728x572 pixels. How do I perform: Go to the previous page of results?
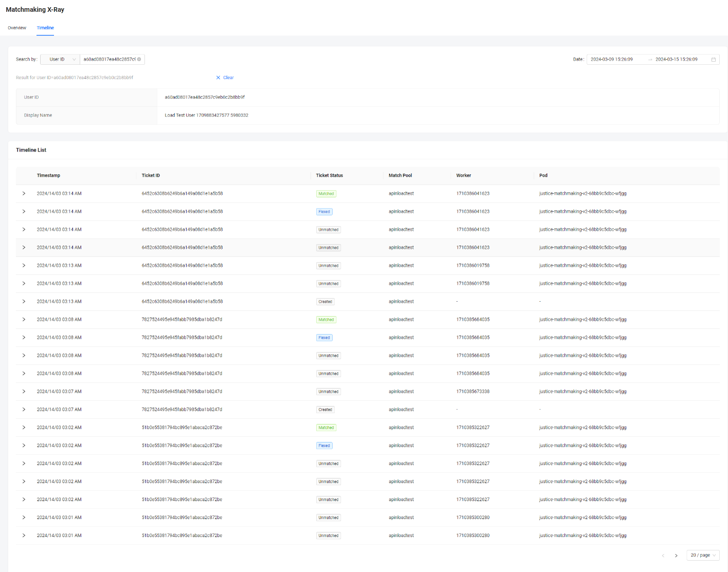pos(663,556)
